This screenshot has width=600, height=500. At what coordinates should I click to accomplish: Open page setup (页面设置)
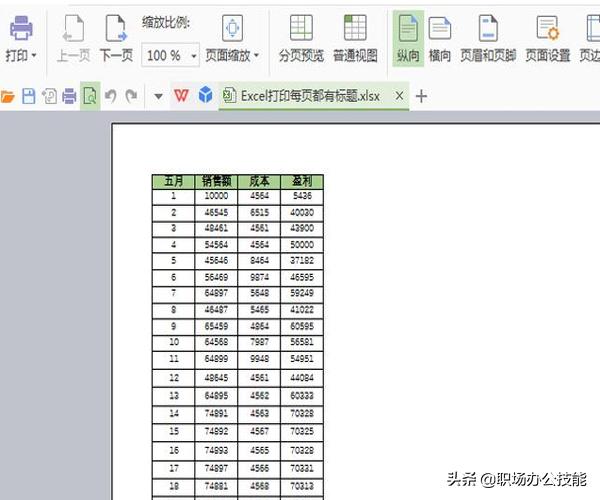[548, 39]
